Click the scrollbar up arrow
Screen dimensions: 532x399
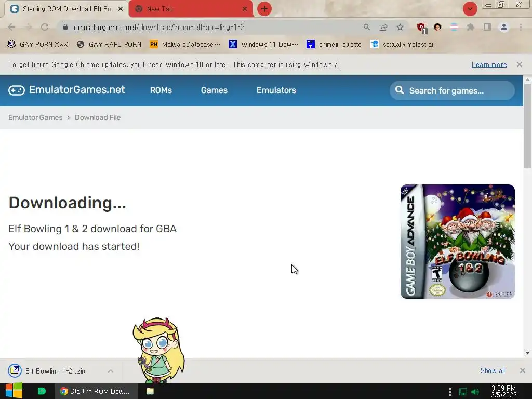coord(527,79)
